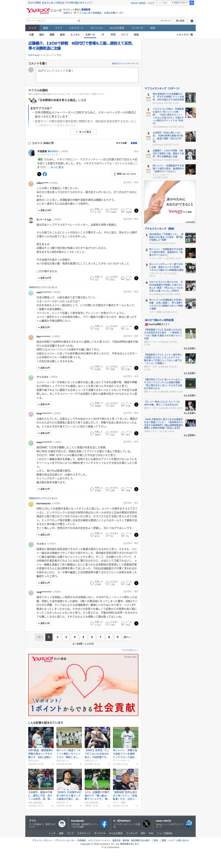Open ヤフコメポリシー link
Image resolution: width=221 pixels, height=868 pixels.
tap(130, 650)
